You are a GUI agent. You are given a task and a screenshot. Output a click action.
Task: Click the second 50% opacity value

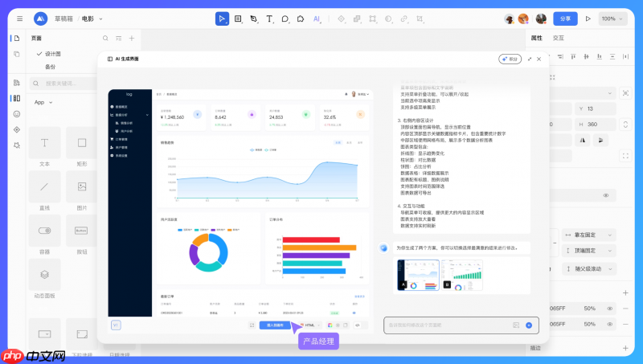point(590,324)
